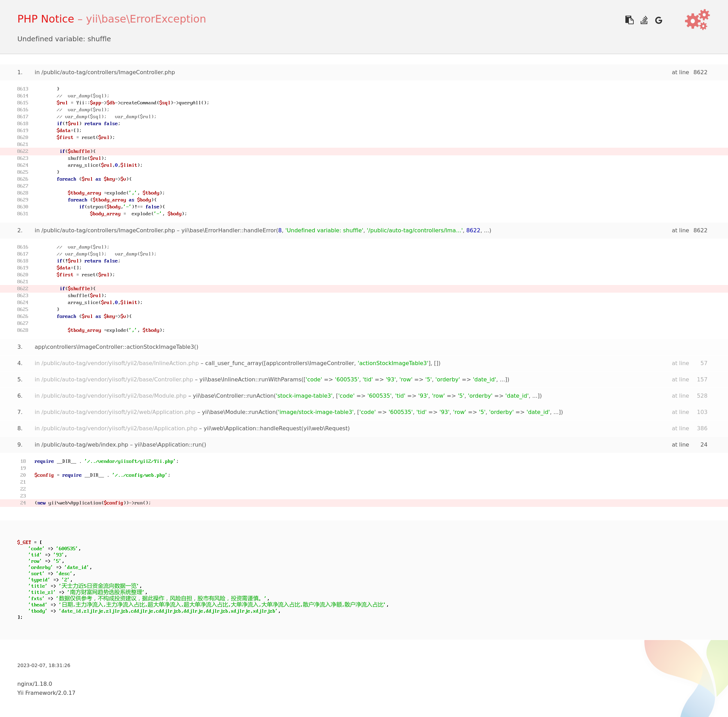This screenshot has height=717, width=728.
Task: Expand frame 7 web/Application.php entry
Action: pyautogui.click(x=115, y=412)
